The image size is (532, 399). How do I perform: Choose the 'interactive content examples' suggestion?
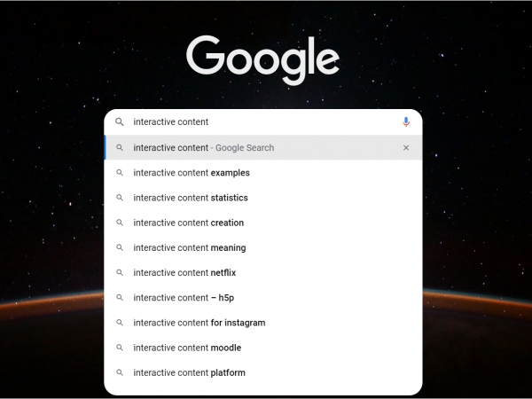[192, 173]
